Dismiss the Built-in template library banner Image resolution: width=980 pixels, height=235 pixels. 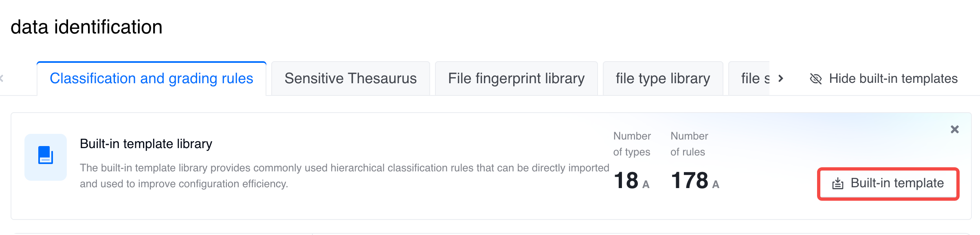[954, 130]
